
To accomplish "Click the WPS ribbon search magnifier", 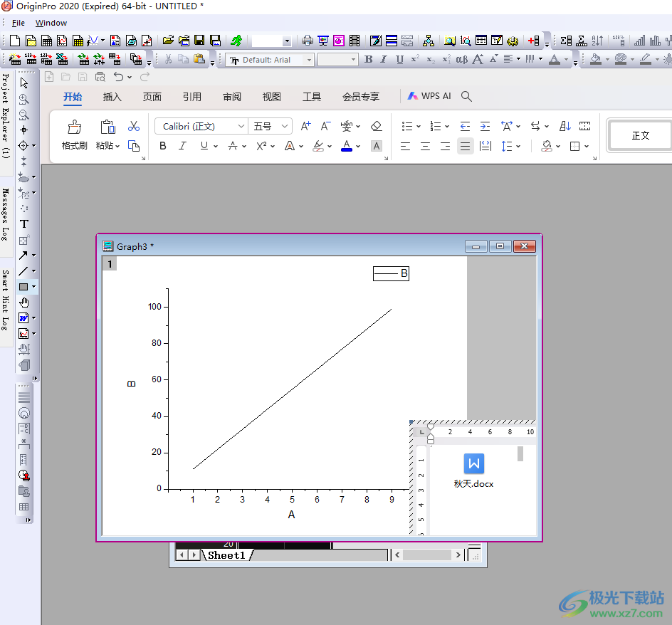I will click(466, 96).
